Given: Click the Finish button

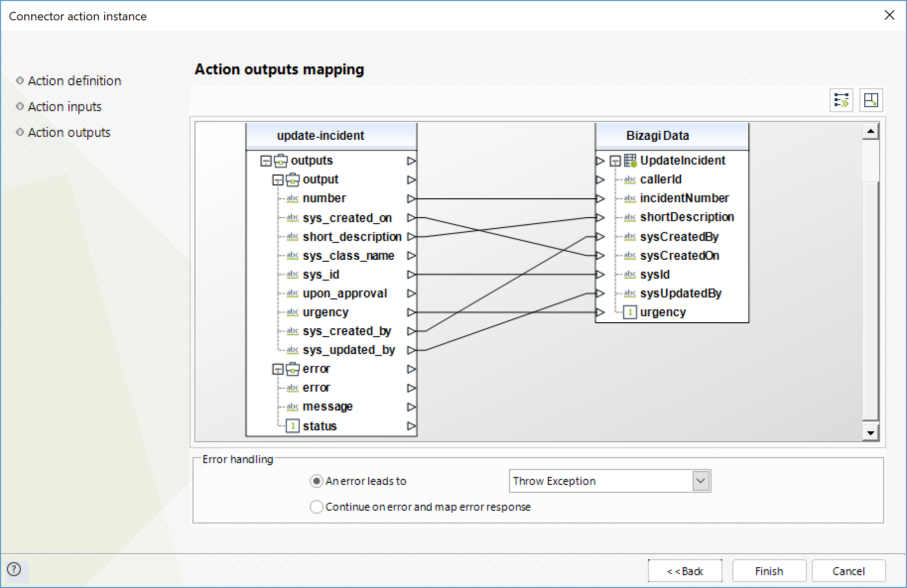Looking at the screenshot, I should click(769, 571).
